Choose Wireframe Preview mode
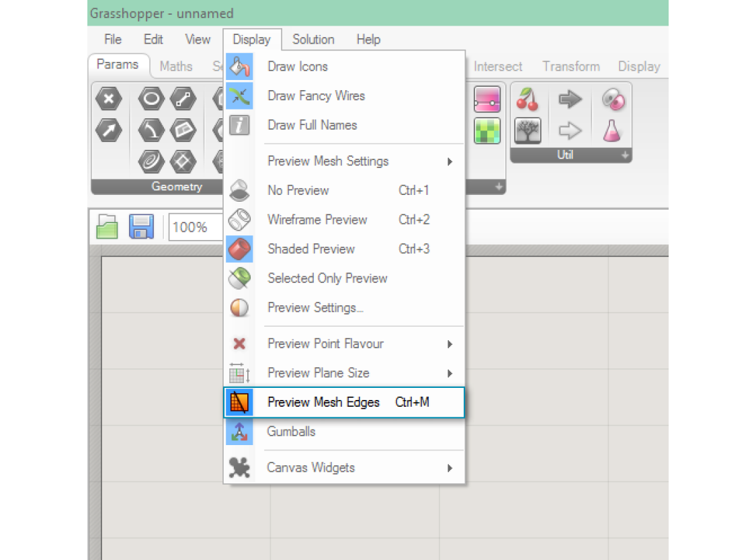The image size is (756, 560). [317, 220]
